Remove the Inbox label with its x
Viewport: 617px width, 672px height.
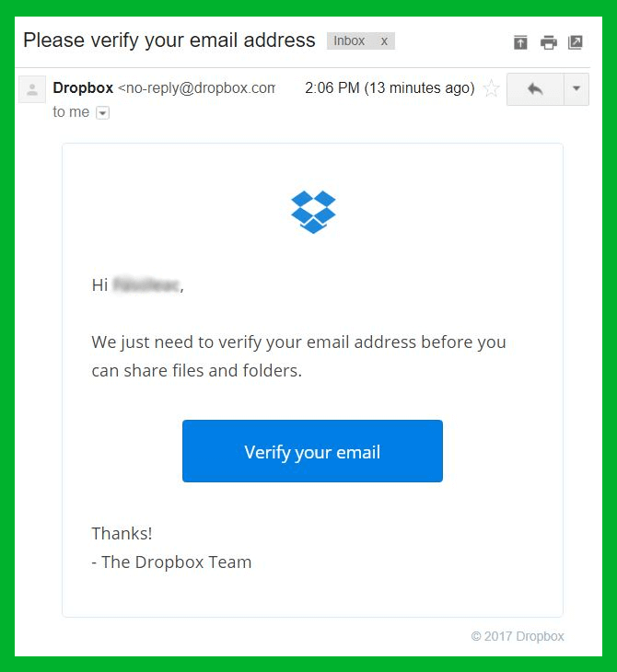384,41
